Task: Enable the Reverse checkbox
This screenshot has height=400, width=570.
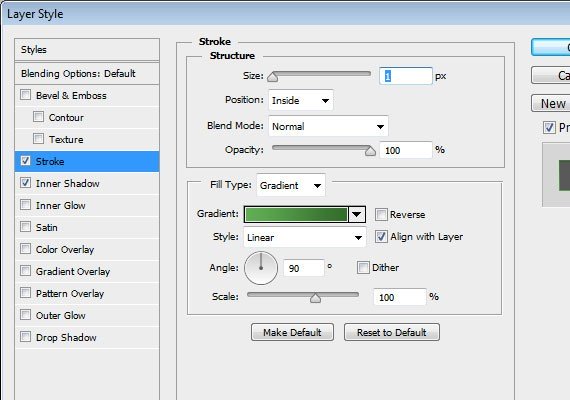Action: pyautogui.click(x=381, y=215)
